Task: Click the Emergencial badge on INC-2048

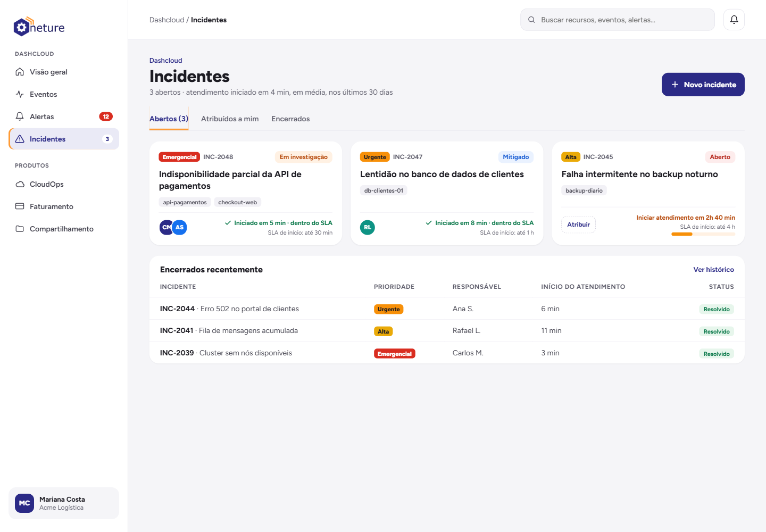Action: point(179,157)
